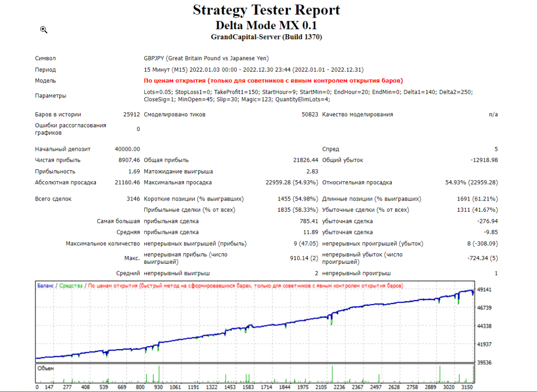The image size is (537, 392).
Task: Click the GrandCapital-Server build text
Action: [x=266, y=37]
